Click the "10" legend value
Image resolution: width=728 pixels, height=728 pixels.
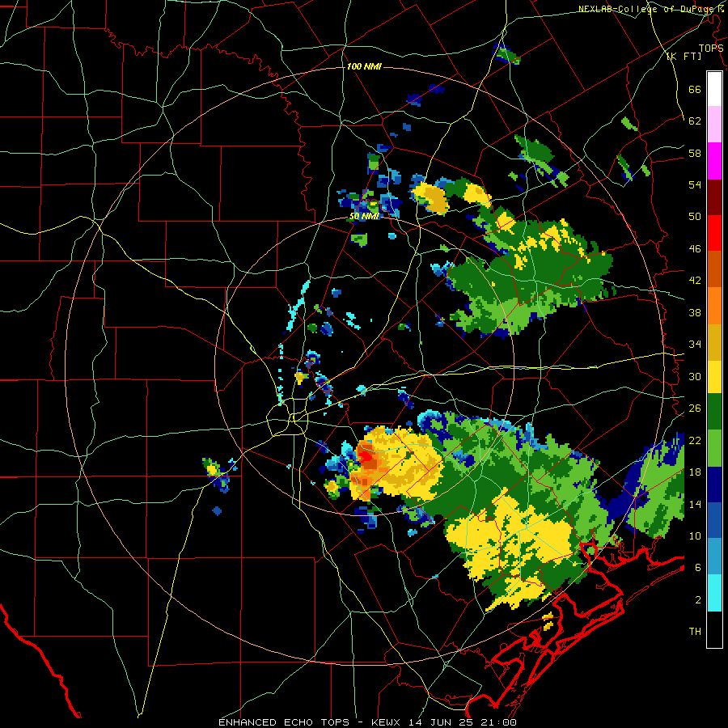695,535
